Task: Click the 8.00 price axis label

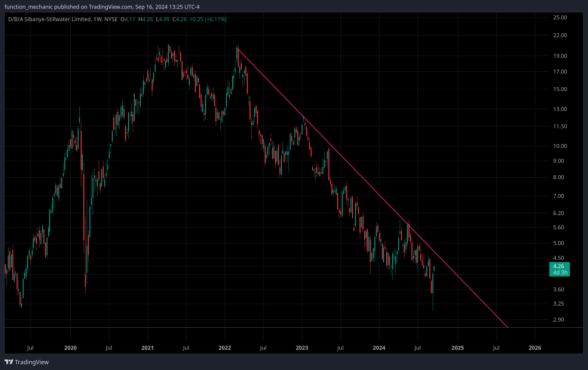Action: tap(558, 177)
